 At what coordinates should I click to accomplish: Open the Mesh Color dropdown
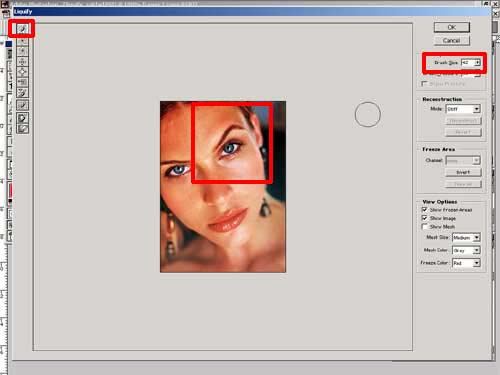[x=466, y=250]
